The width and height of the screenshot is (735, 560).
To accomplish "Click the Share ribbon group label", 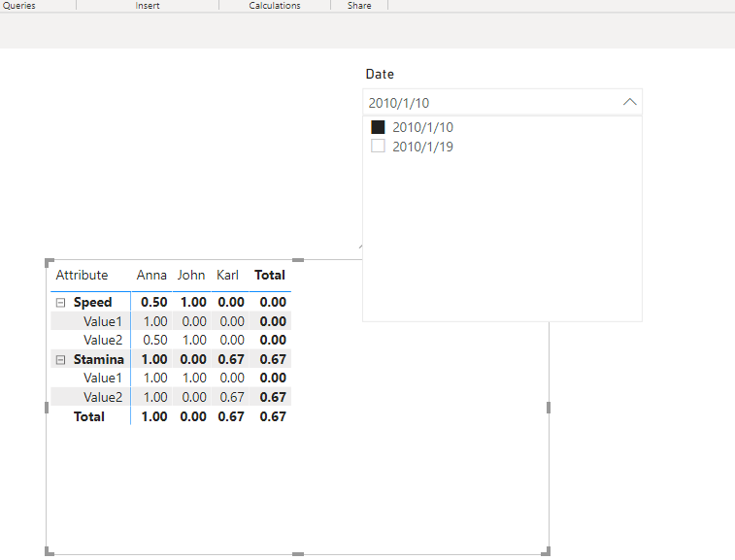I will click(359, 5).
